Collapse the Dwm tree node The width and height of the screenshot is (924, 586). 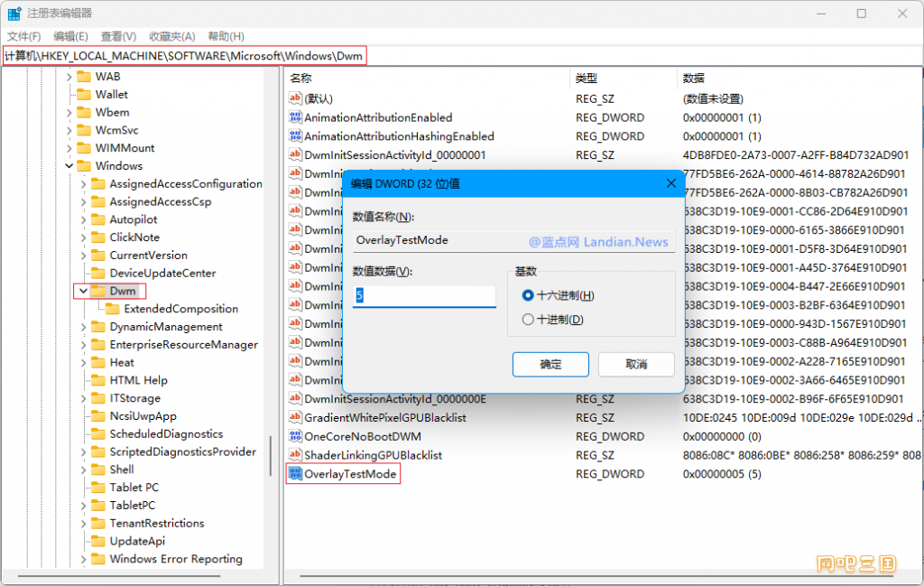point(83,291)
